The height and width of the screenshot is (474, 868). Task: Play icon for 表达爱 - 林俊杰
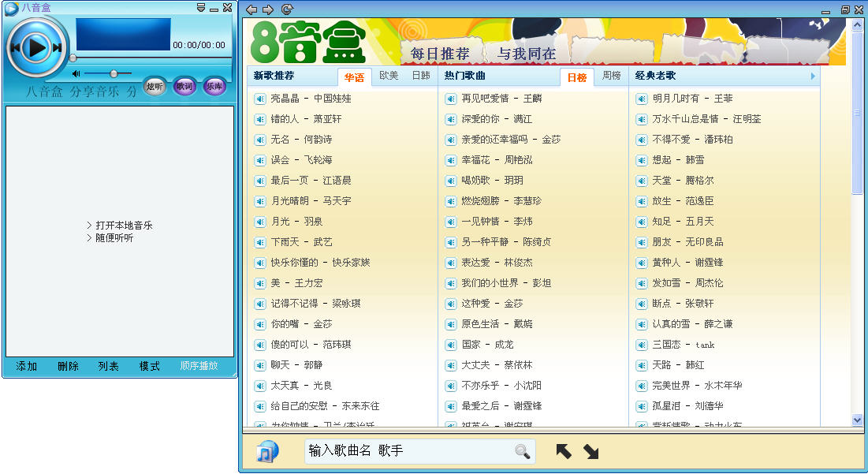point(451,263)
